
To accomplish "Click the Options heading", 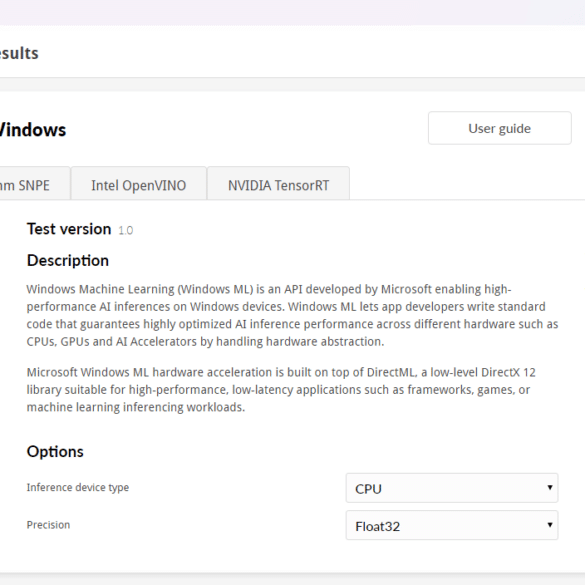I will [x=55, y=451].
